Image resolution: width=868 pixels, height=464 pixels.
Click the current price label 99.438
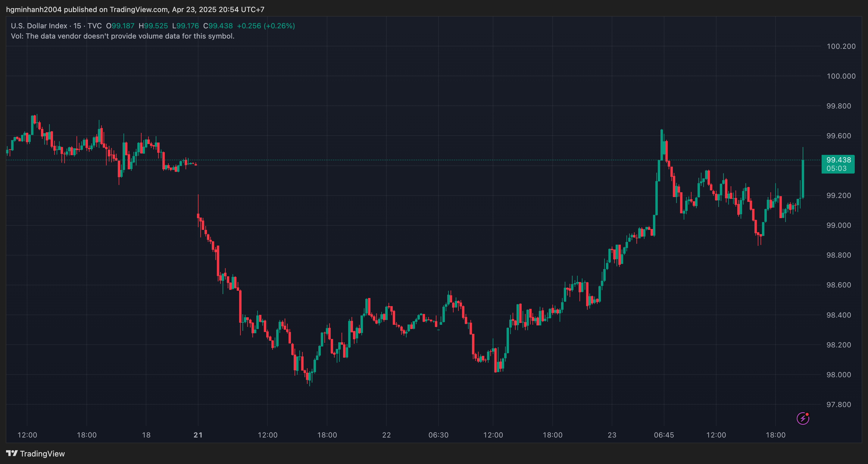(838, 160)
